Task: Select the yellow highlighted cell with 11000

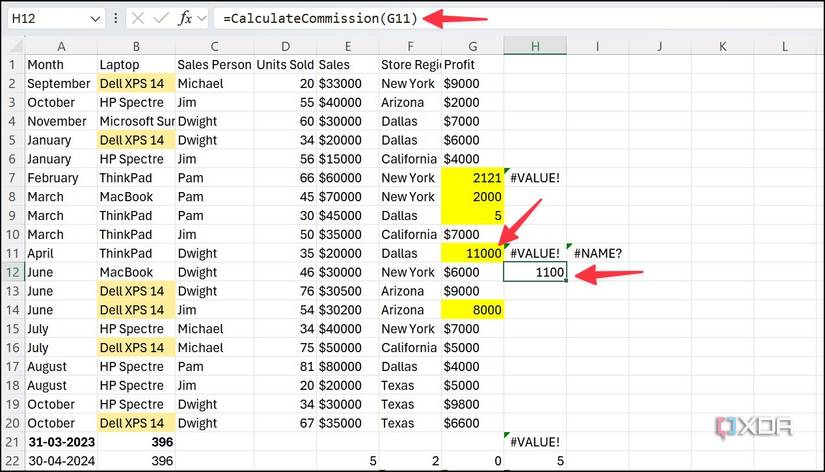Action: 472,254
